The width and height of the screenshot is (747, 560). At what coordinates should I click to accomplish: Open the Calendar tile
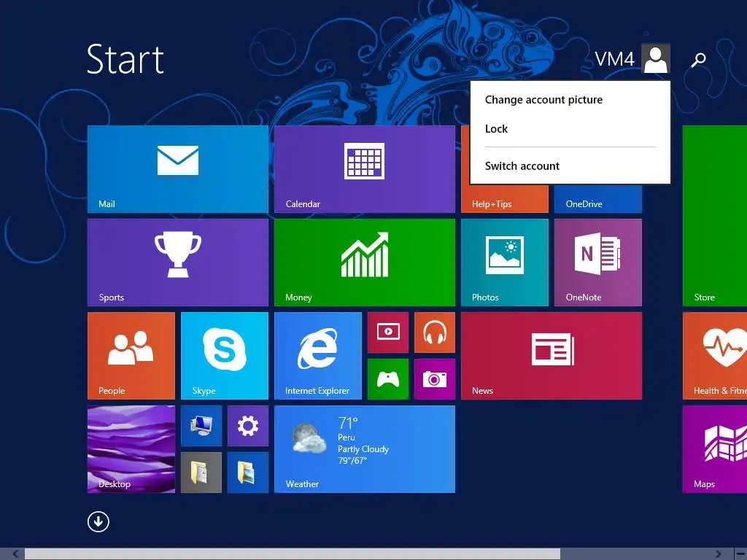[365, 168]
